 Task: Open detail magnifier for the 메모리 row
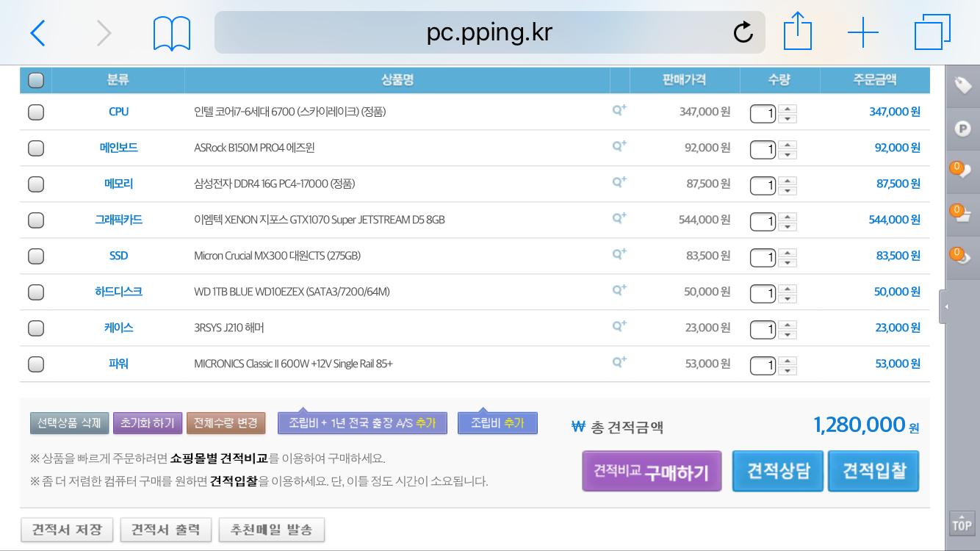tap(619, 182)
